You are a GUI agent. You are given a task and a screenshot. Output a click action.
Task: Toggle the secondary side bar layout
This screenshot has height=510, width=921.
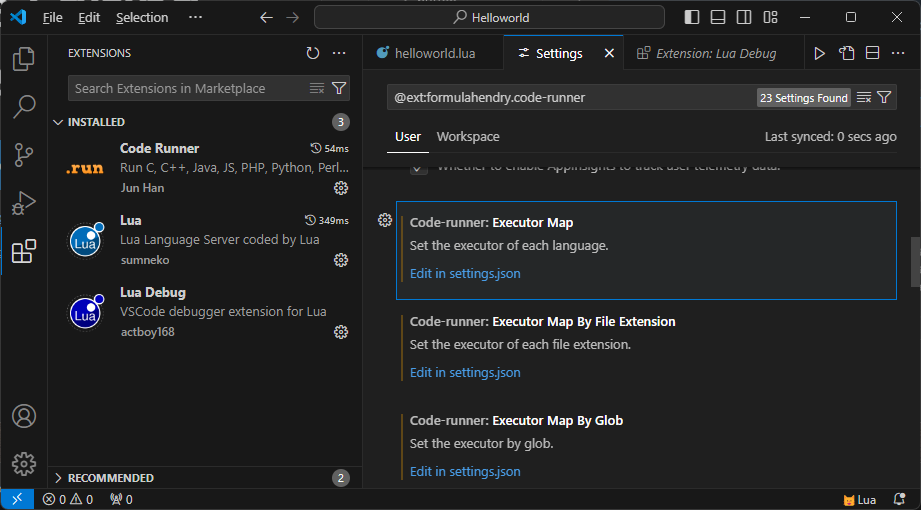744,18
